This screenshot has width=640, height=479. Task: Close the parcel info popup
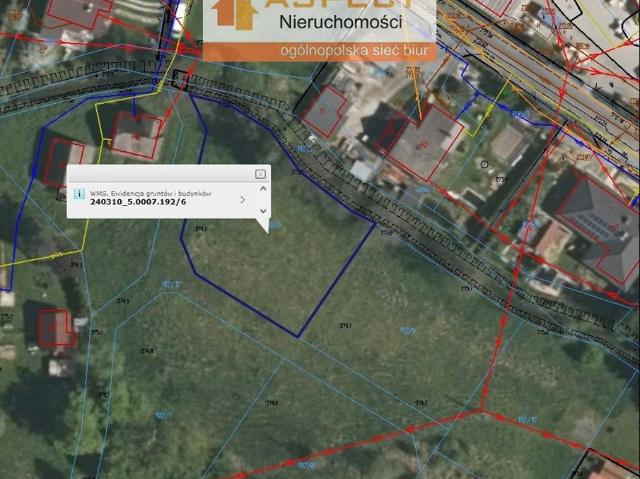click(x=260, y=174)
